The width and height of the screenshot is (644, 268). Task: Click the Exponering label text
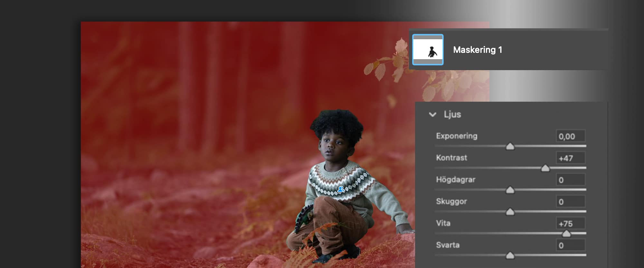point(456,136)
